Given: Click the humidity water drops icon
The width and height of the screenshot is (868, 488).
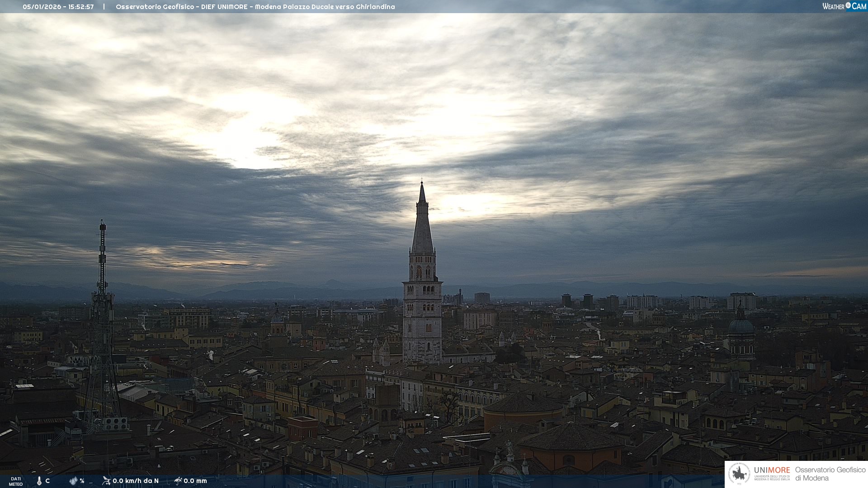Looking at the screenshot, I should coord(73,481).
